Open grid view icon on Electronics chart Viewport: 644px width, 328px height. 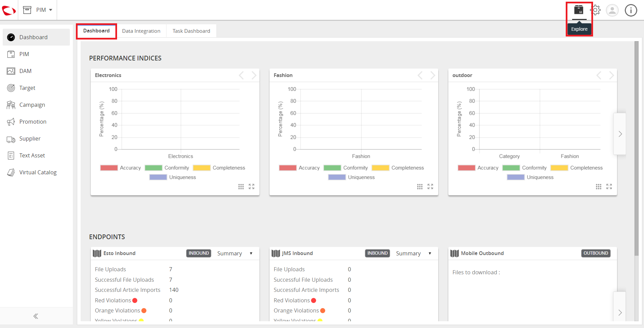click(241, 186)
